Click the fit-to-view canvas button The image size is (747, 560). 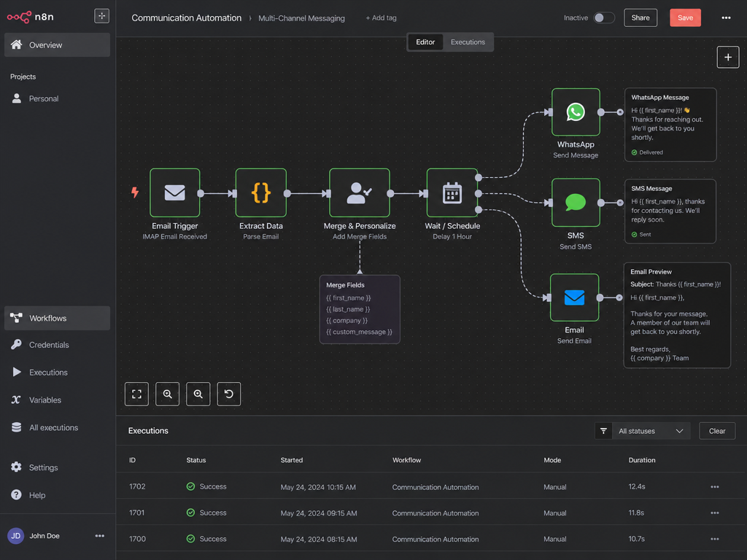tap(136, 394)
